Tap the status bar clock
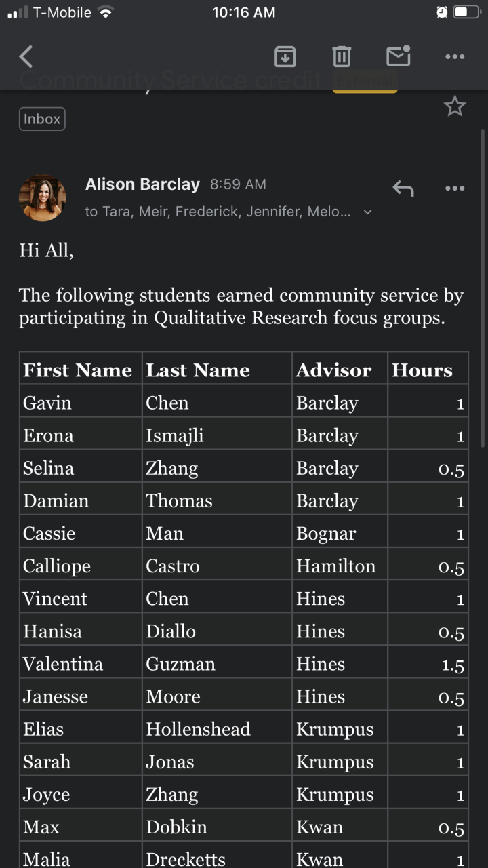Screen dimensions: 488x868 click(243, 12)
